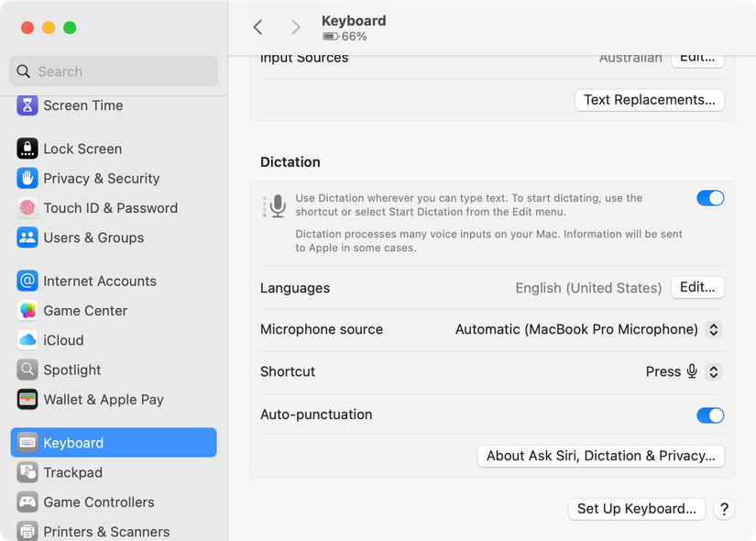Image resolution: width=756 pixels, height=541 pixels.
Task: Open Touch ID & Password pane
Action: 114,208
